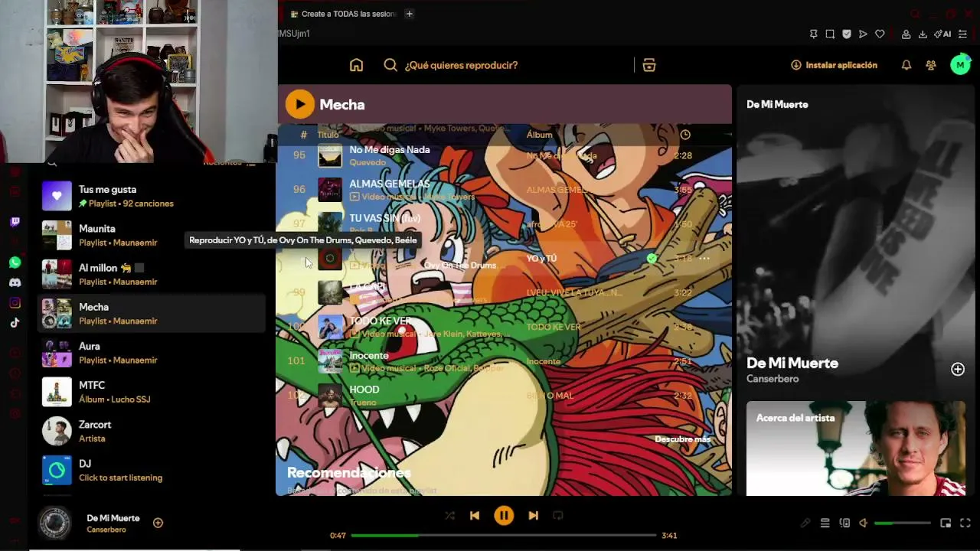Viewport: 980px width, 551px height.
Task: Open the friends activity icon
Action: tap(931, 65)
